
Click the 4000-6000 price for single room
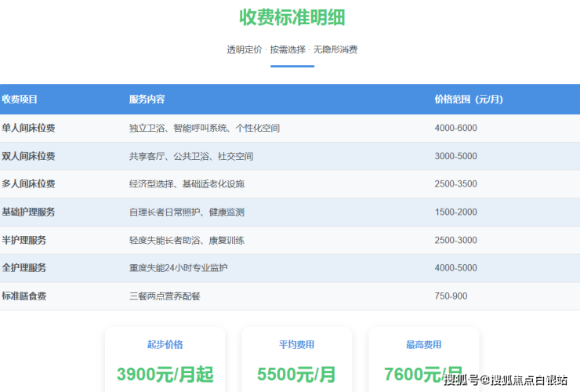click(455, 128)
